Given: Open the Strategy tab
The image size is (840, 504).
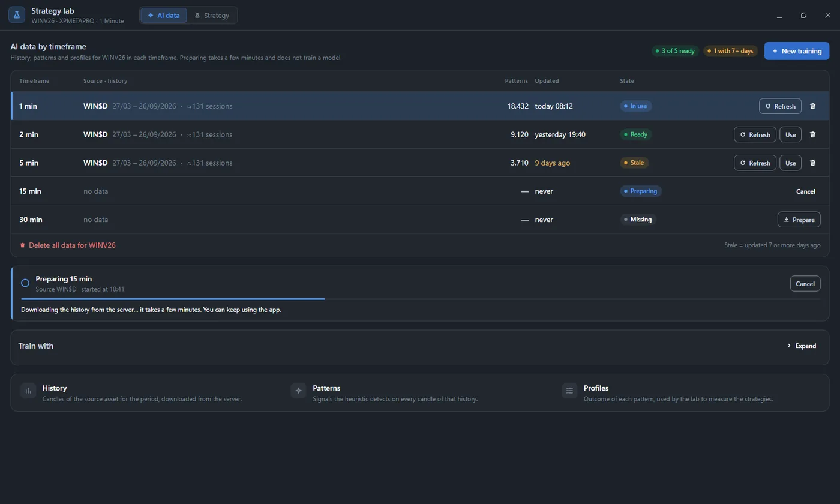Looking at the screenshot, I should (x=212, y=16).
